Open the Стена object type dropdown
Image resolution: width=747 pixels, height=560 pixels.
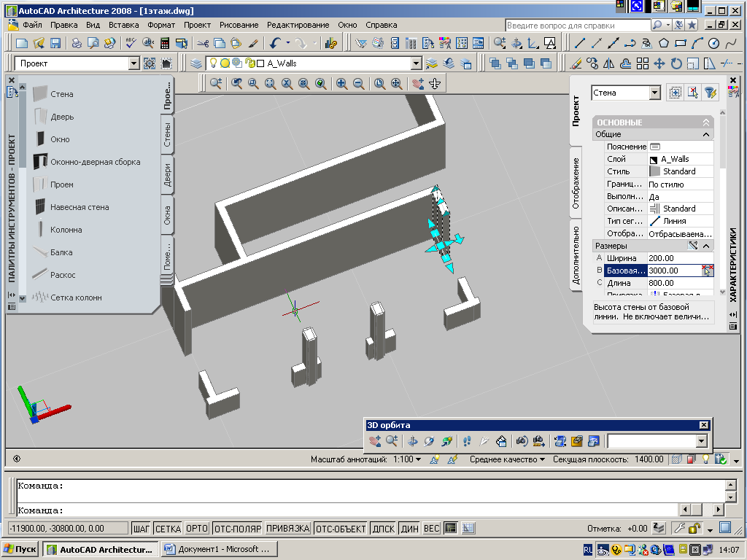point(654,93)
